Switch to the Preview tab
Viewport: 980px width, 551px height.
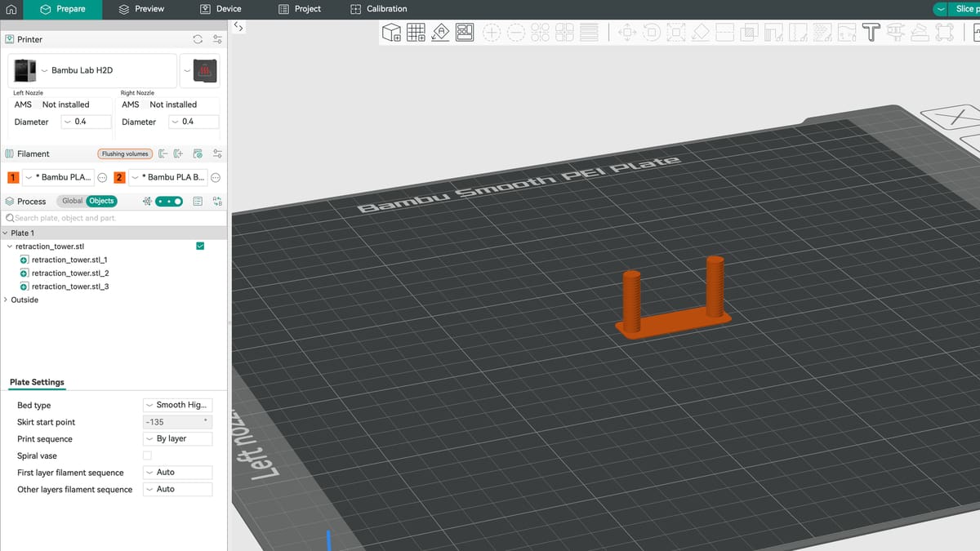pos(141,9)
